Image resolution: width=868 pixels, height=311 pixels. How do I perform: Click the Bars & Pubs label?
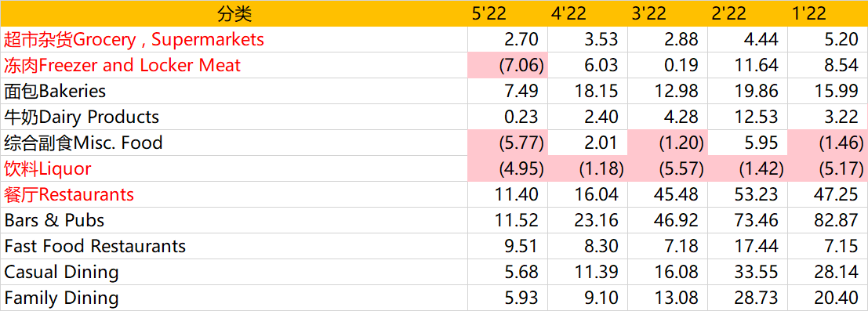click(x=54, y=220)
